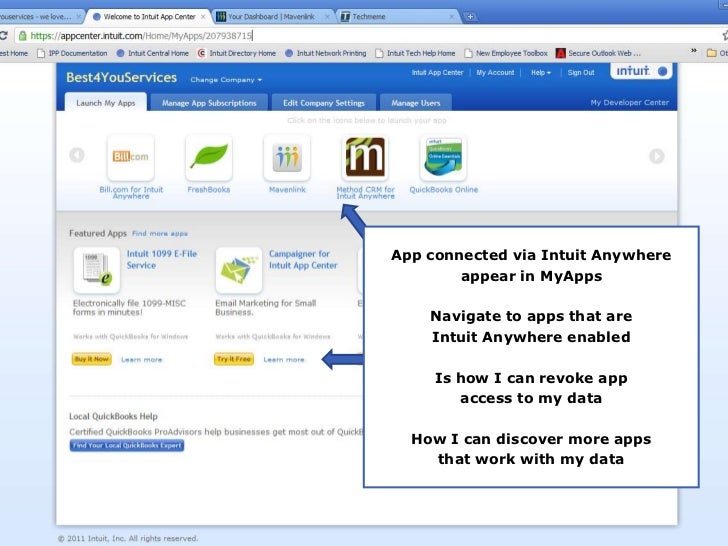Open the Intuit Directory Home bookmark
Screen dimensions: 728x546
coord(237,53)
